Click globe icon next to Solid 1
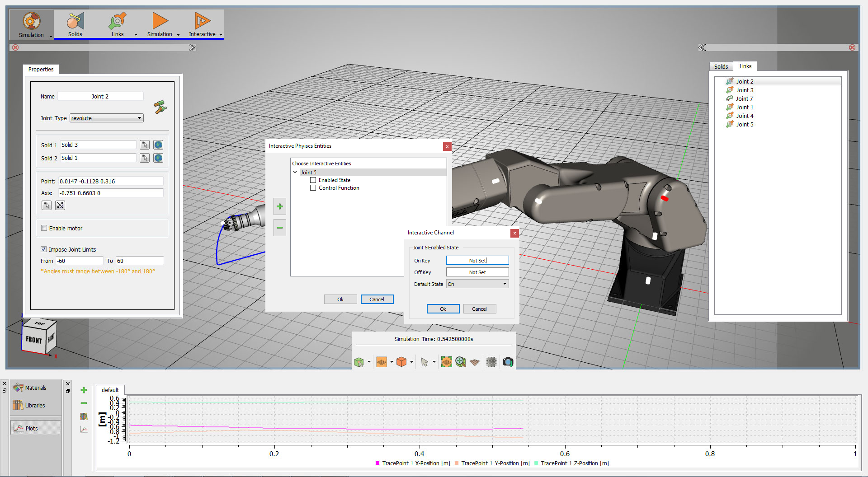868x477 pixels. pyautogui.click(x=158, y=145)
